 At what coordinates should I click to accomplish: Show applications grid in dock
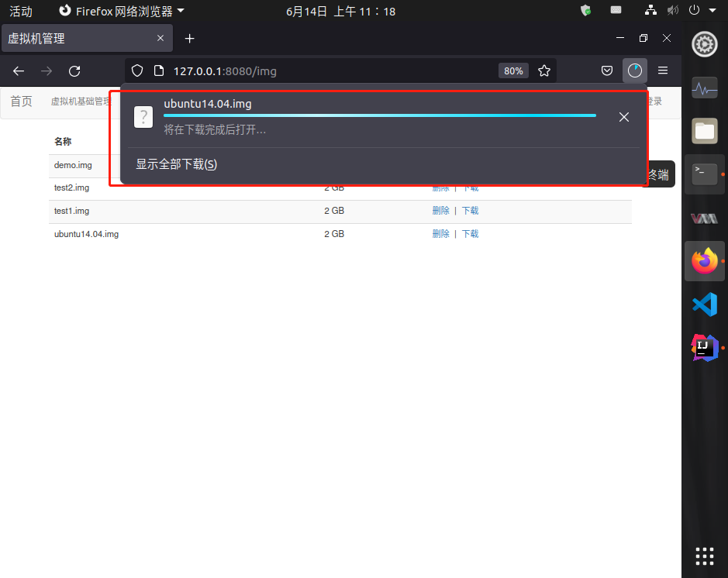click(705, 556)
